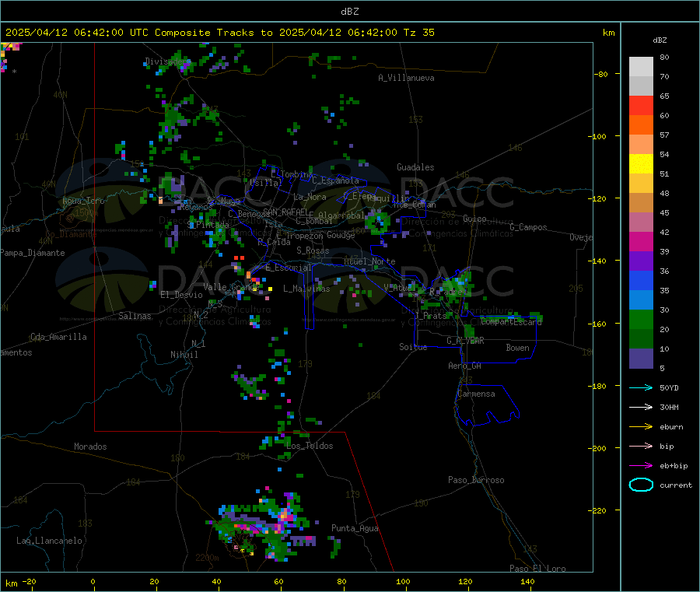Click the Composite Tracks timestamp header line
Viewport: 700px width, 592px height.
(x=219, y=33)
